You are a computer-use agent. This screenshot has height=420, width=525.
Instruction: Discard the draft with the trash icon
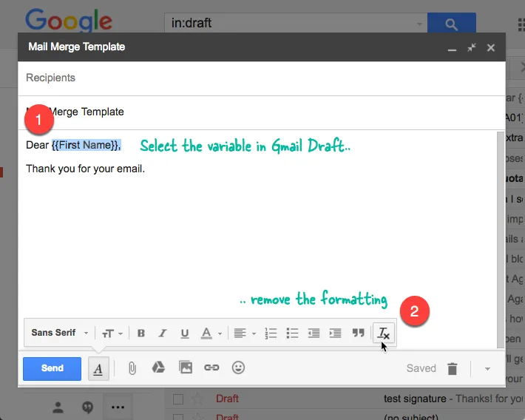click(453, 368)
